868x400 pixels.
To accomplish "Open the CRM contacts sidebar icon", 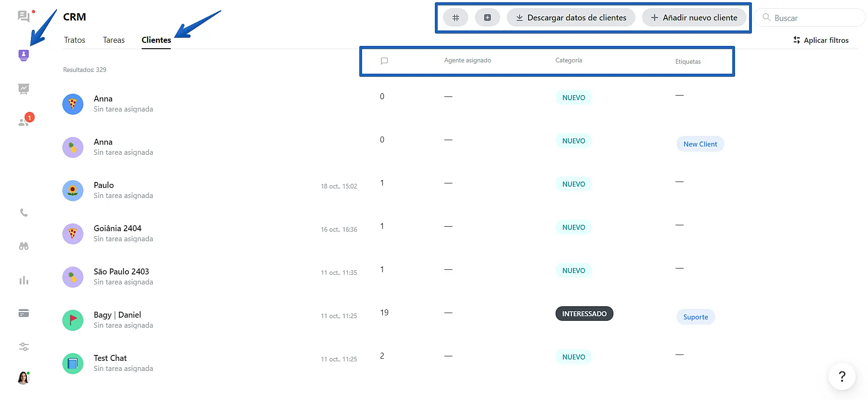I will [x=24, y=56].
